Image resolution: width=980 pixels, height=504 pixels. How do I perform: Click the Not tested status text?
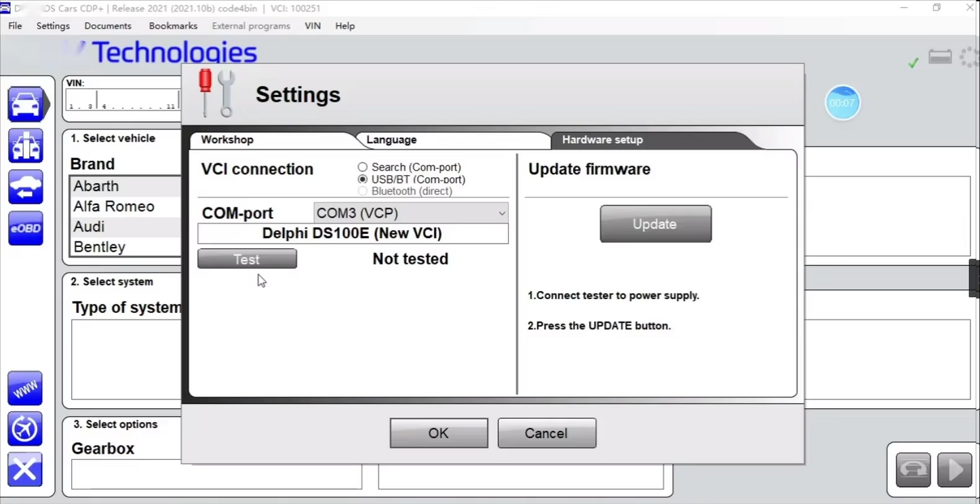coord(410,259)
